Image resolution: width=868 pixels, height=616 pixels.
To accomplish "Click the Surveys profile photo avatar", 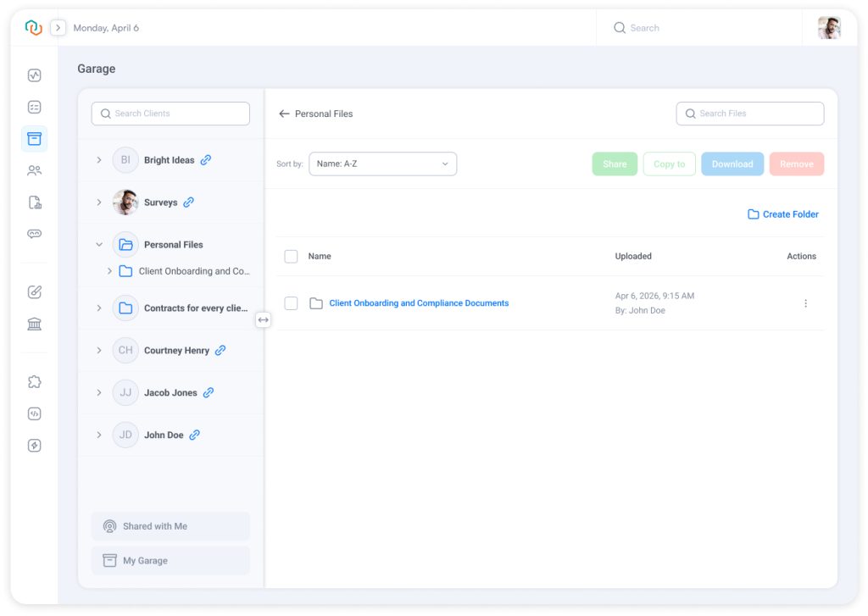I will 125,203.
